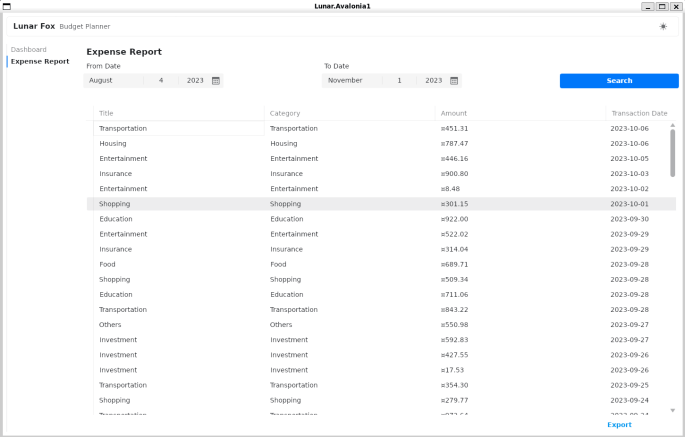Image resolution: width=685 pixels, height=437 pixels.
Task: Click the amount 522.02 cell
Action: pos(520,234)
